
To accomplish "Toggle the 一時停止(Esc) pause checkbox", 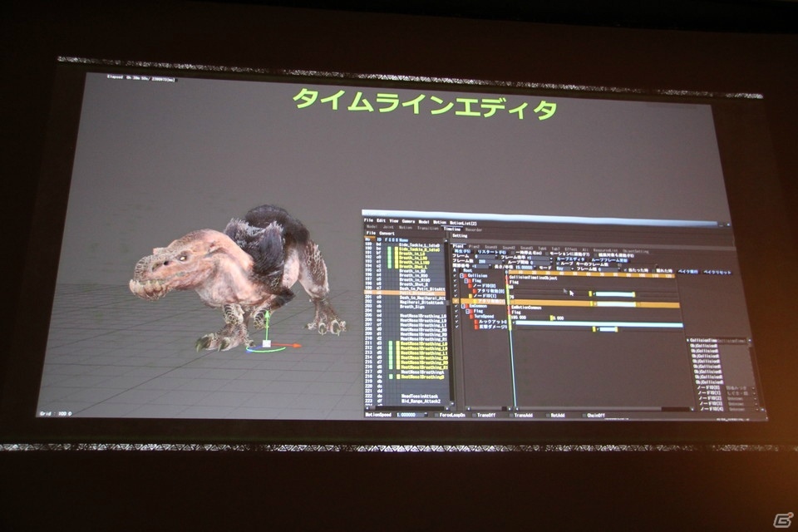I will point(513,253).
